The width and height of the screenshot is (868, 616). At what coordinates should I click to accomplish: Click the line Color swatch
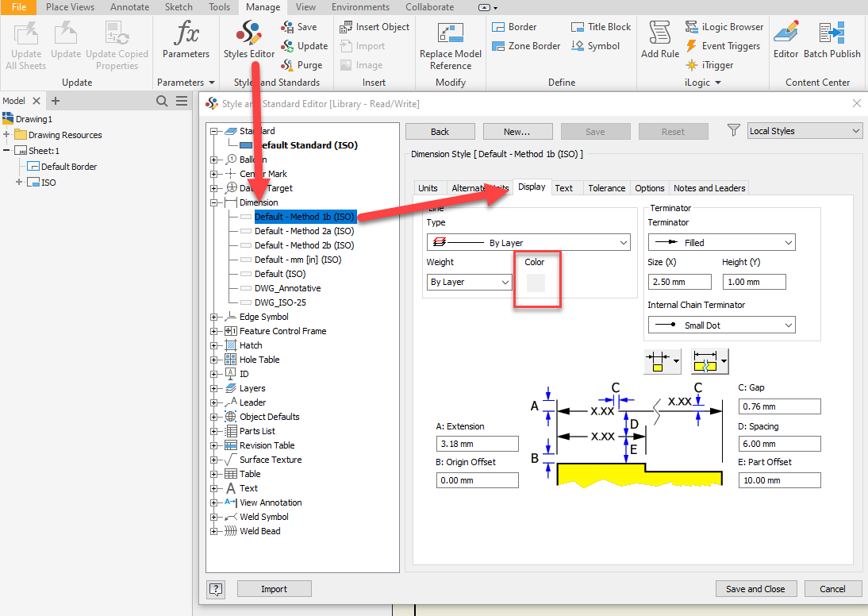536,283
